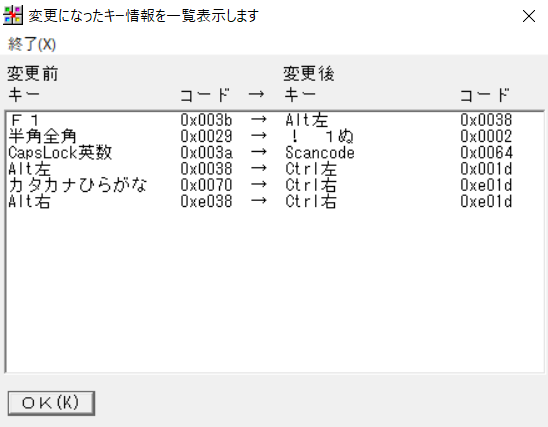
Task: Confirm with the OK(K) button
Action: pyautogui.click(x=51, y=403)
